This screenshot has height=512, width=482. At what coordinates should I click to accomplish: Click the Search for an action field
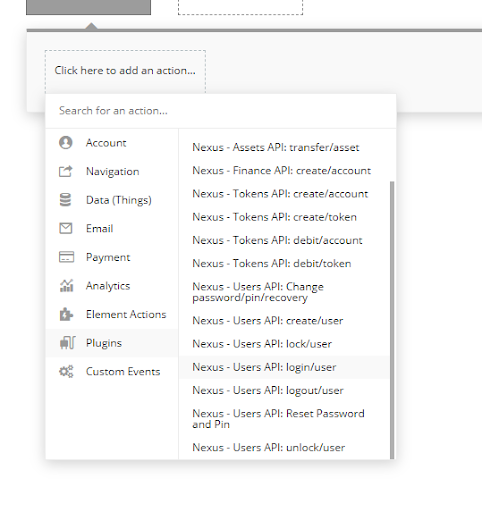(x=221, y=111)
